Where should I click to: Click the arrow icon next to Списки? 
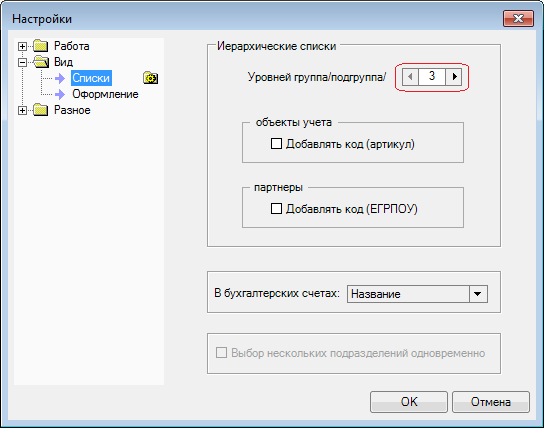coord(60,78)
